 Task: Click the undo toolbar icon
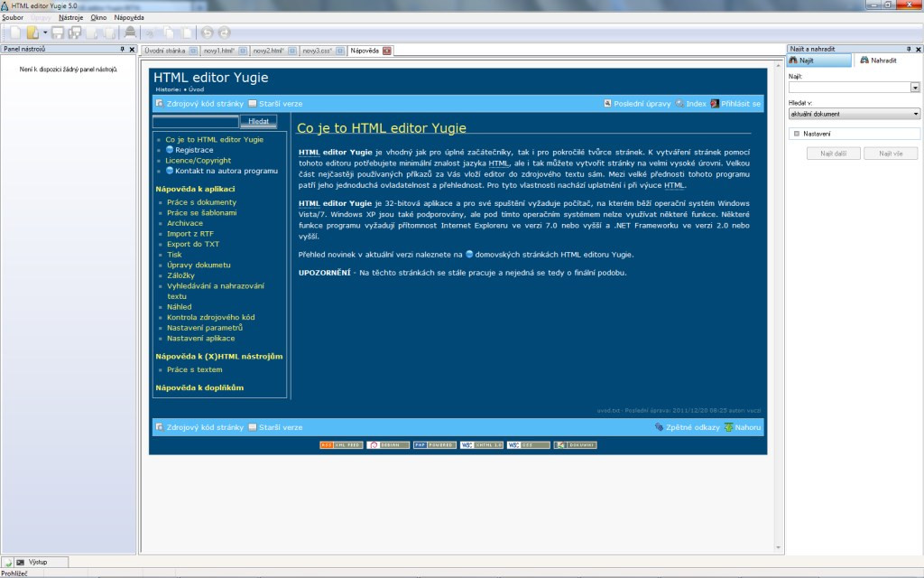207,33
